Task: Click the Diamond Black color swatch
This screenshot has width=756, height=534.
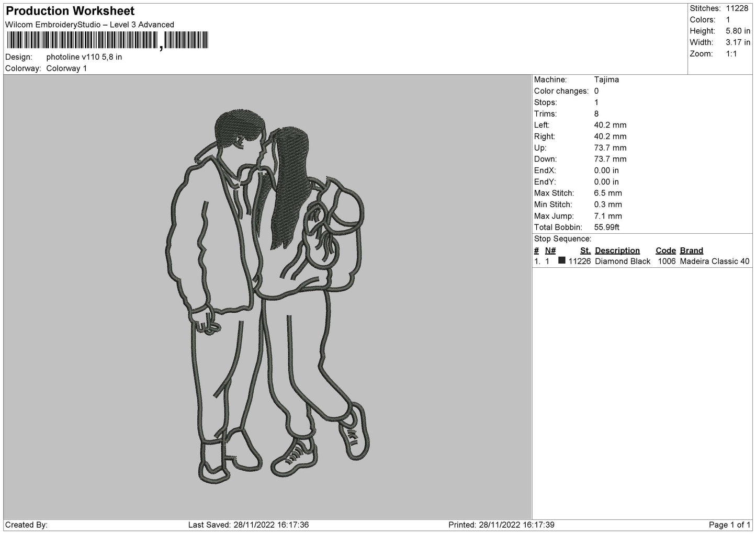Action: (x=562, y=260)
